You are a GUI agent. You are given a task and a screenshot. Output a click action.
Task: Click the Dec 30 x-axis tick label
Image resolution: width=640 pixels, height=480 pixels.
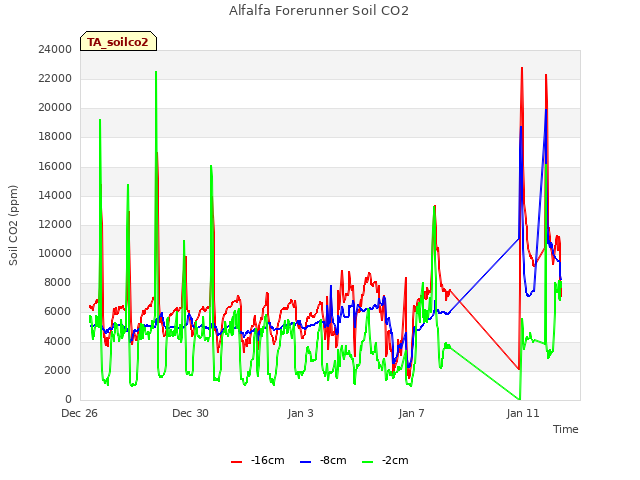click(x=190, y=413)
